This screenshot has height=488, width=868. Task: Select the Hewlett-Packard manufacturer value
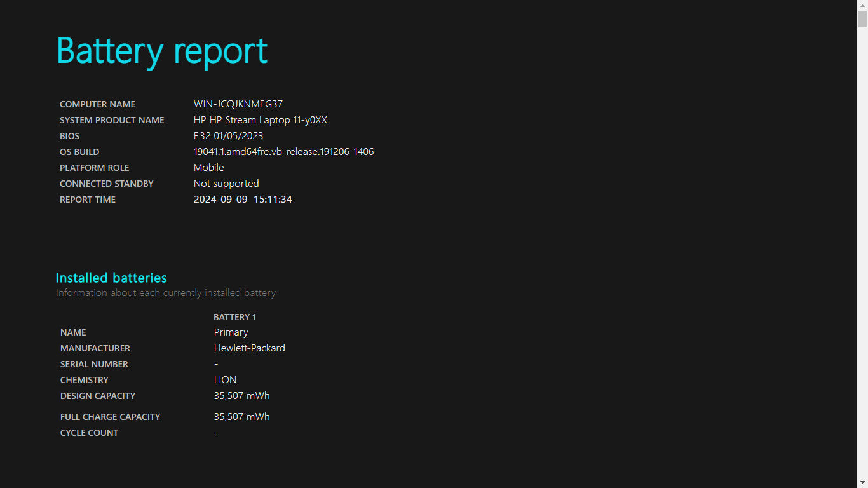tap(250, 348)
